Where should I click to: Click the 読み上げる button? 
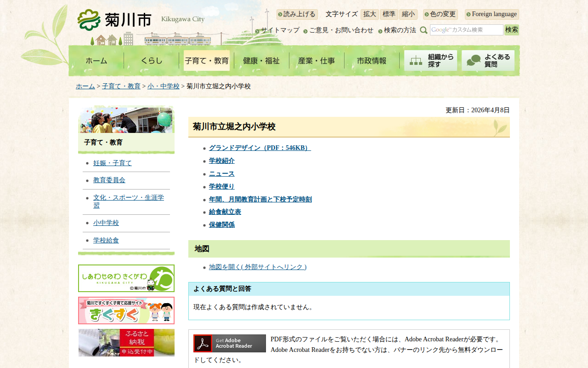pyautogui.click(x=297, y=14)
